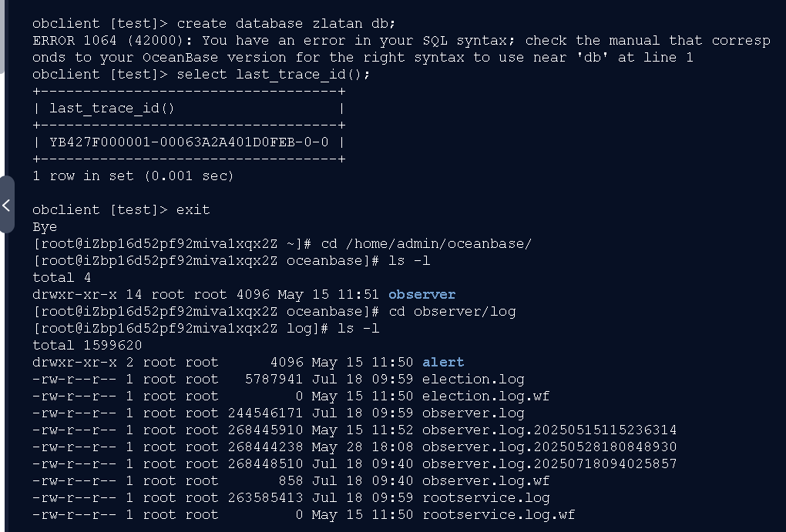
Task: Click the blue observer directory name
Action: point(422,295)
